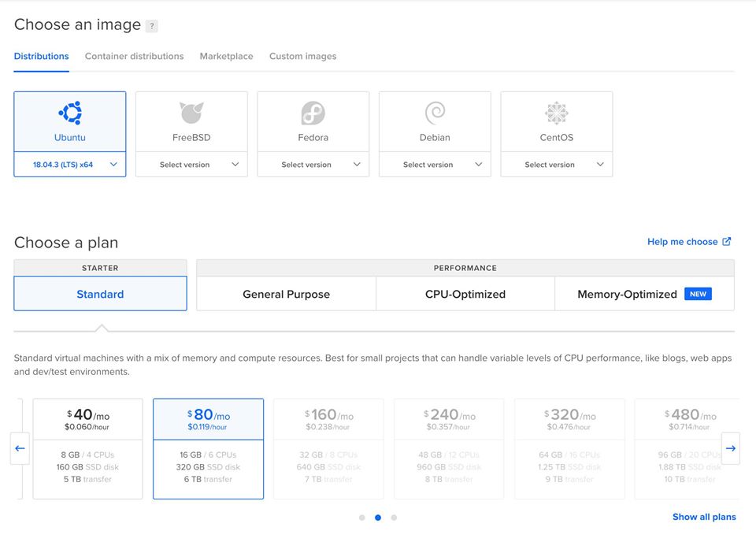Go to first plans carousel page dot
Image resolution: width=756 pixels, height=542 pixels.
pyautogui.click(x=362, y=518)
